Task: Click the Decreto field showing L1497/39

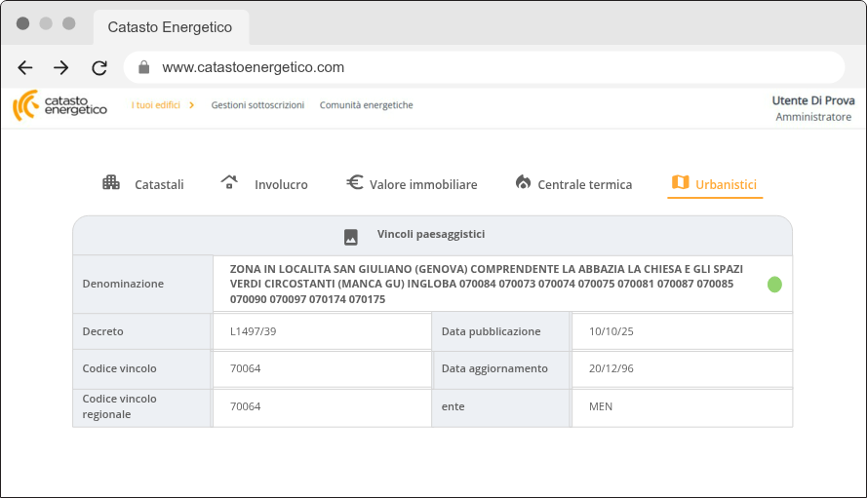Action: 321,331
